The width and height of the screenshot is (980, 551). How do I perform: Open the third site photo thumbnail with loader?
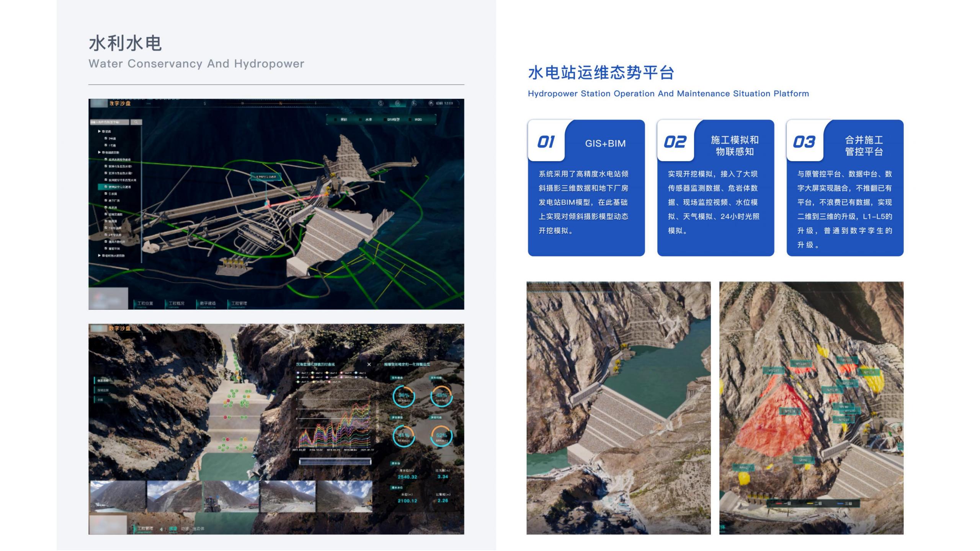click(x=231, y=496)
